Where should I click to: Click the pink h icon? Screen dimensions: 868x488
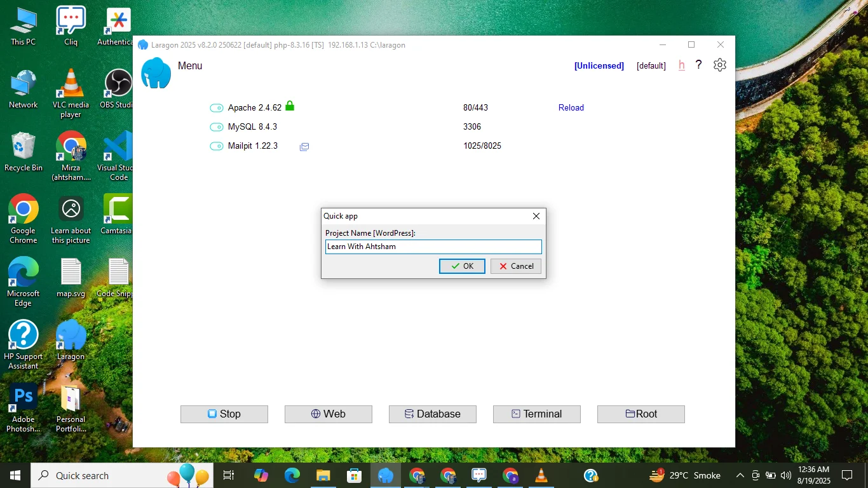tap(682, 65)
